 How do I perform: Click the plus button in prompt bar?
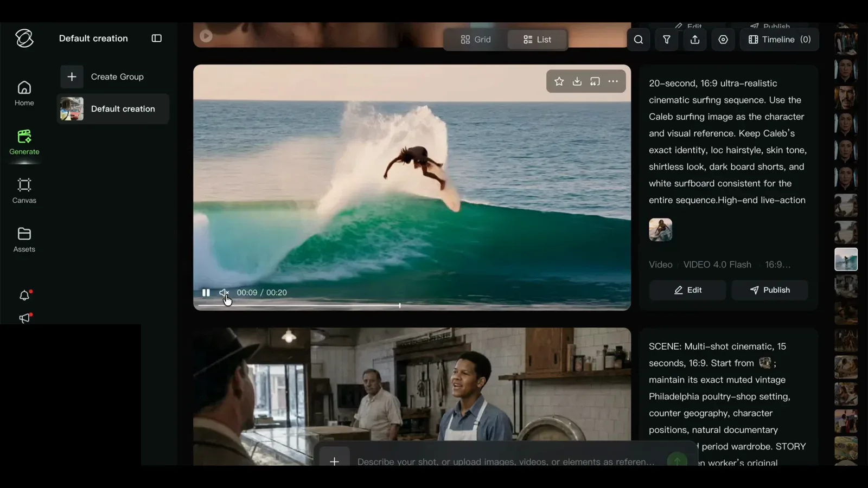[x=334, y=461]
